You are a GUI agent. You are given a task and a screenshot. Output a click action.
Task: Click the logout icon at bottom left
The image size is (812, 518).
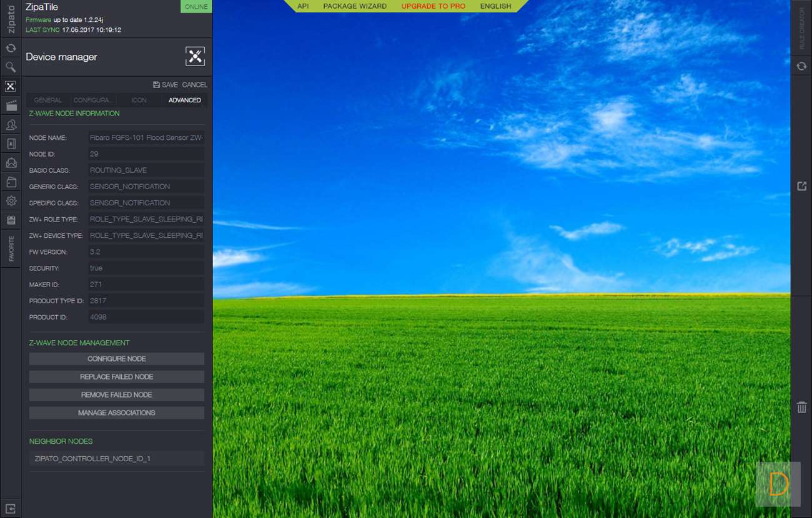point(11,508)
